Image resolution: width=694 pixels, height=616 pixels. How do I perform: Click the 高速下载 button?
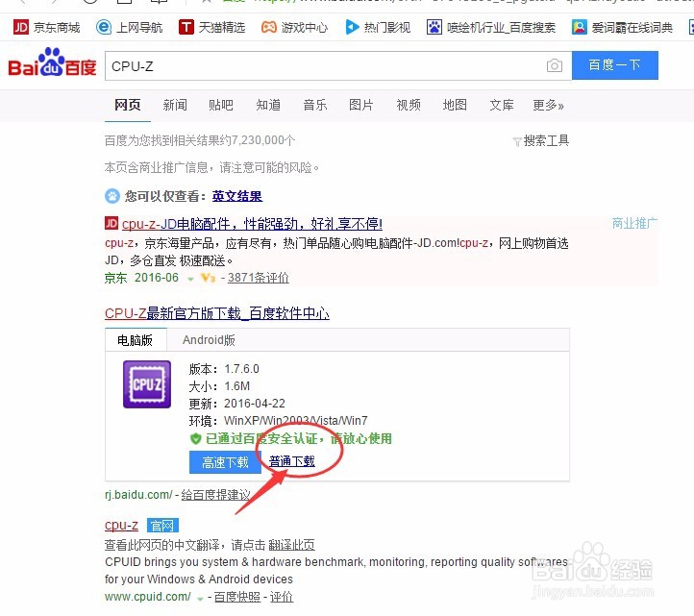click(225, 462)
